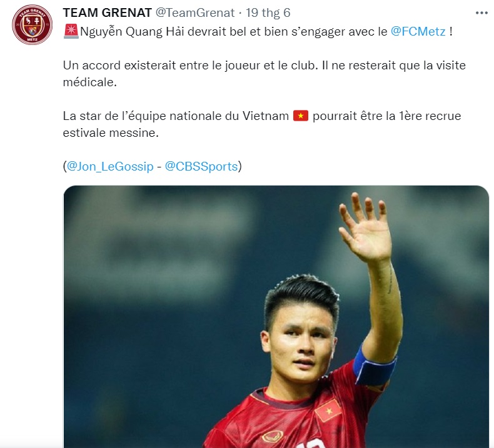Open the attached player photo
Viewport: 494px width, 448px height.
coord(276,316)
